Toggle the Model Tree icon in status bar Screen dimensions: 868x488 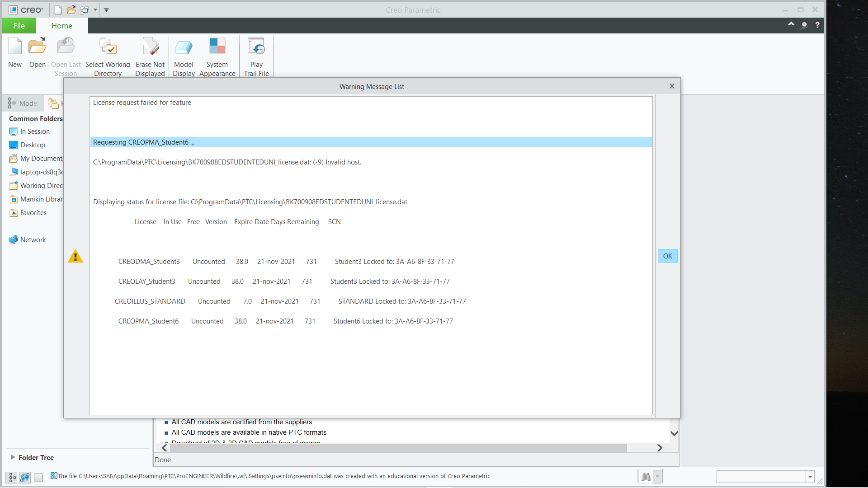(x=11, y=477)
